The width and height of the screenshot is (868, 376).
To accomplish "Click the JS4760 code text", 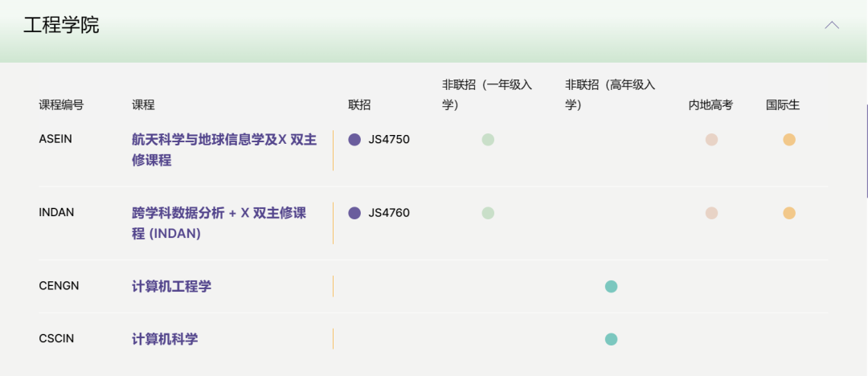I will point(389,213).
